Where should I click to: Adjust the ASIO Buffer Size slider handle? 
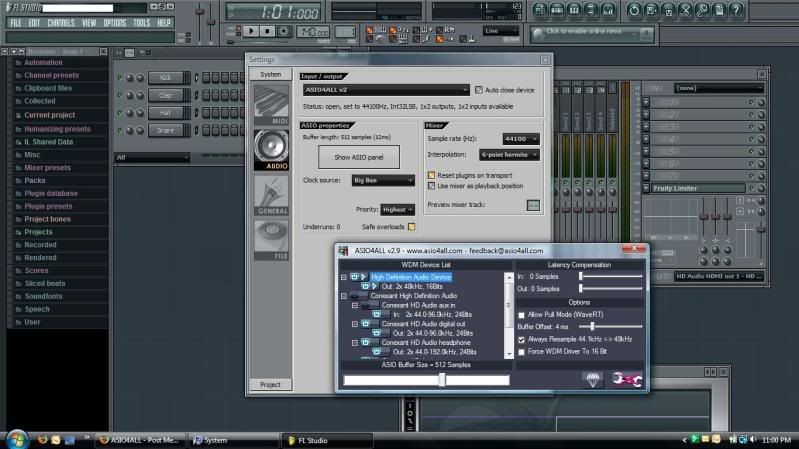tap(442, 380)
